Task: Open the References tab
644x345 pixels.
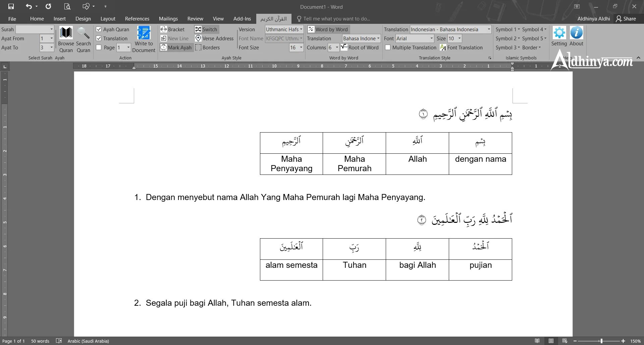Action: point(137,19)
